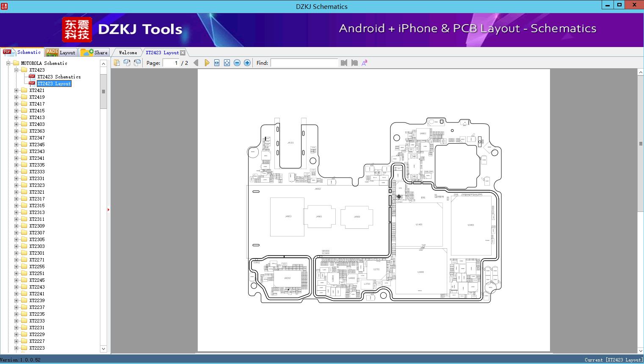Close the XT2423 Layout tab
The image size is (644, 364).
tap(182, 53)
